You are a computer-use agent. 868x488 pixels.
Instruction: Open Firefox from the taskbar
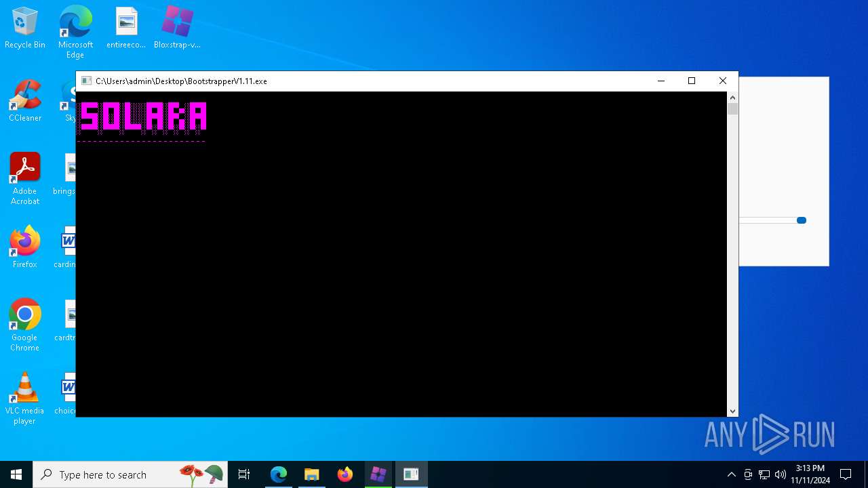pos(345,474)
